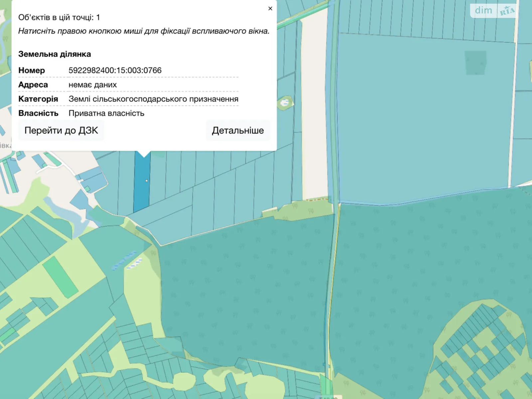Click the 'Земельна ділянка' heading
Viewport: 532px width, 399px height.
(55, 54)
